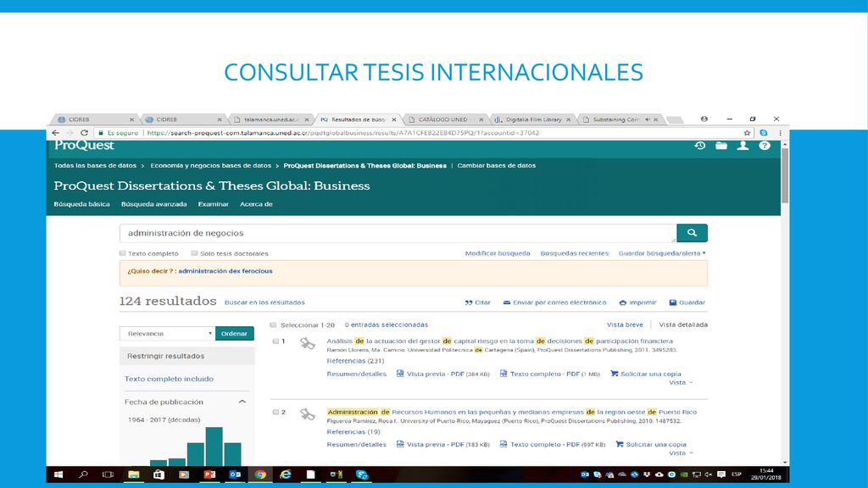Open Referencias (19) for result 2
Image resolution: width=868 pixels, height=488 pixels.
[353, 431]
